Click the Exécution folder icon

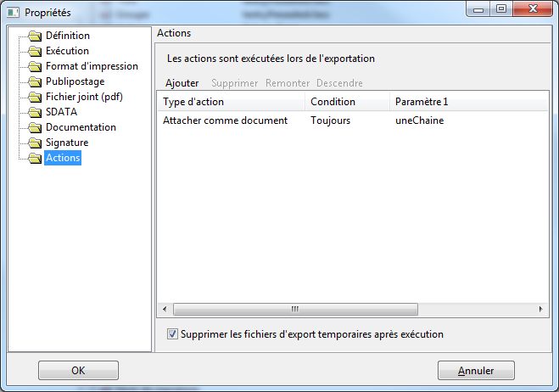click(35, 51)
